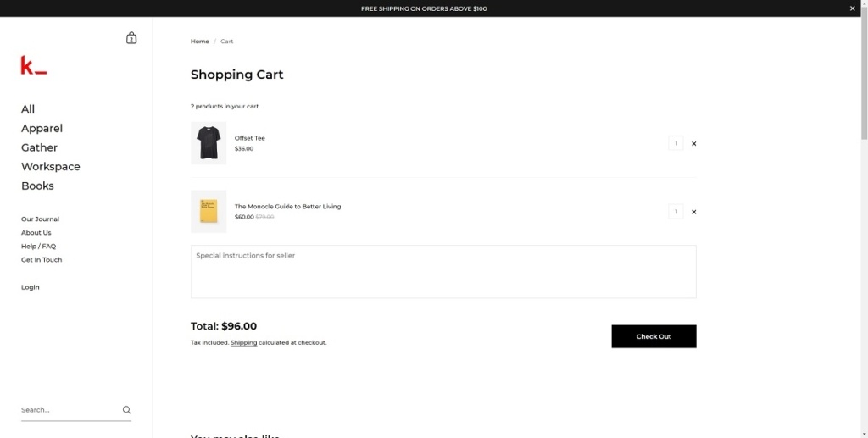Follow the Shipping policy link
The image size is (868, 438).
click(243, 343)
